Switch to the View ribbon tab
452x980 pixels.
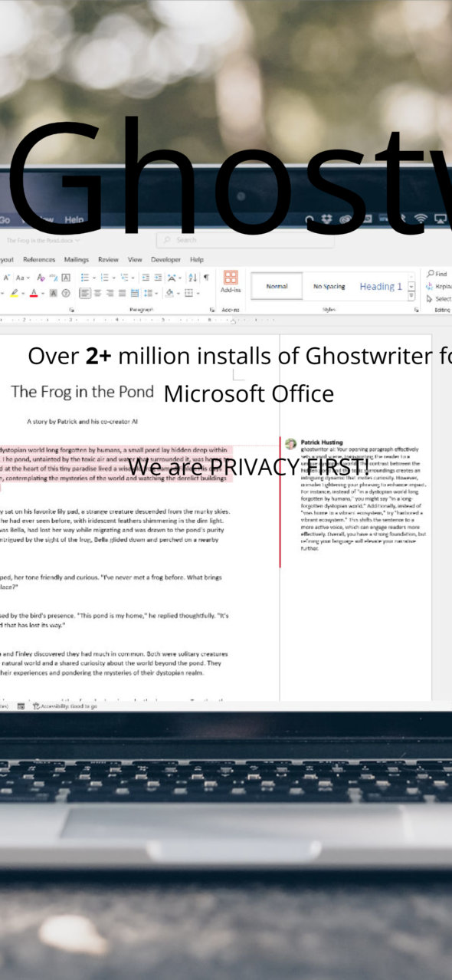click(x=135, y=259)
